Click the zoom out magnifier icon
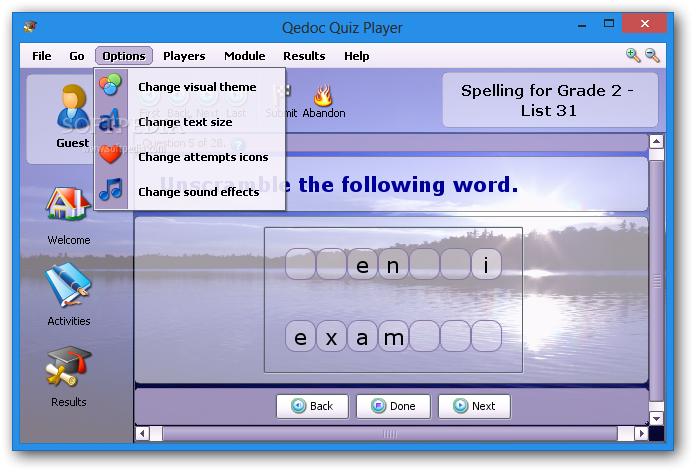The width and height of the screenshot is (694, 471). (x=652, y=55)
